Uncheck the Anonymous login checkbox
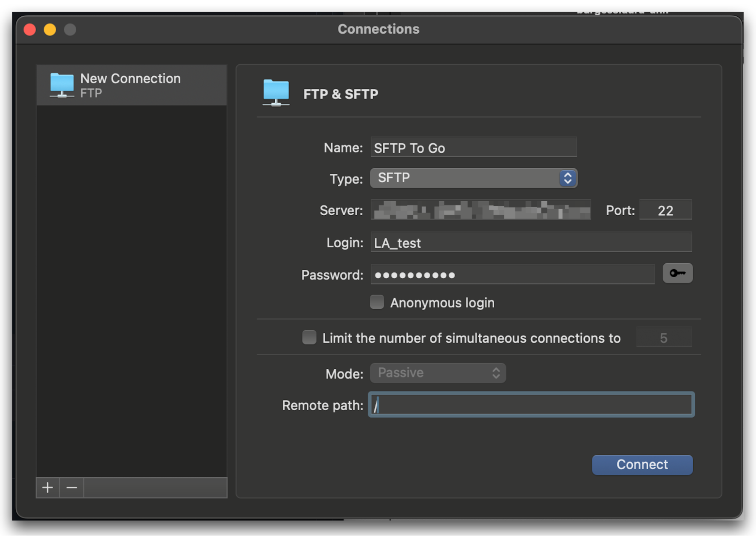 (376, 302)
